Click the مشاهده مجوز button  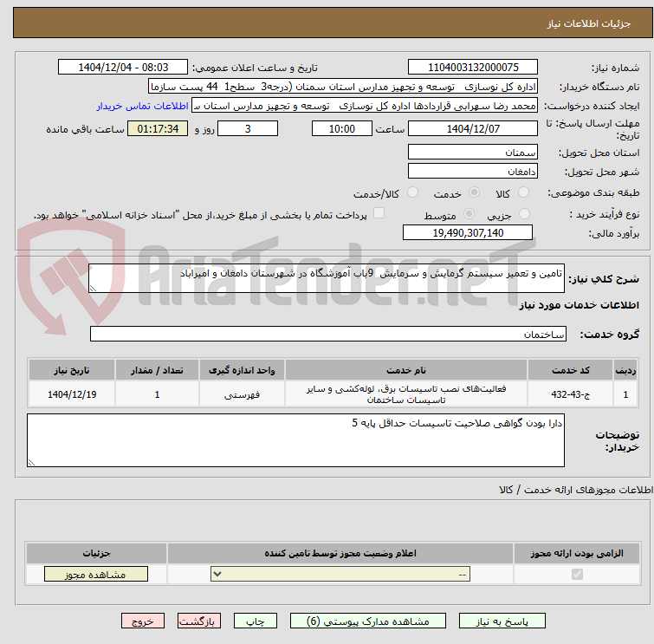coord(96,574)
